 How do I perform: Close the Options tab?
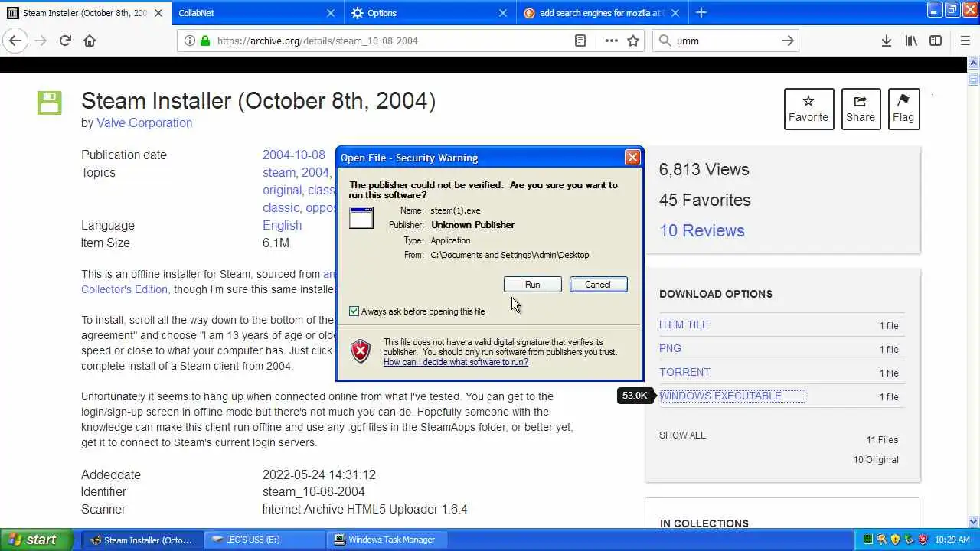(503, 13)
